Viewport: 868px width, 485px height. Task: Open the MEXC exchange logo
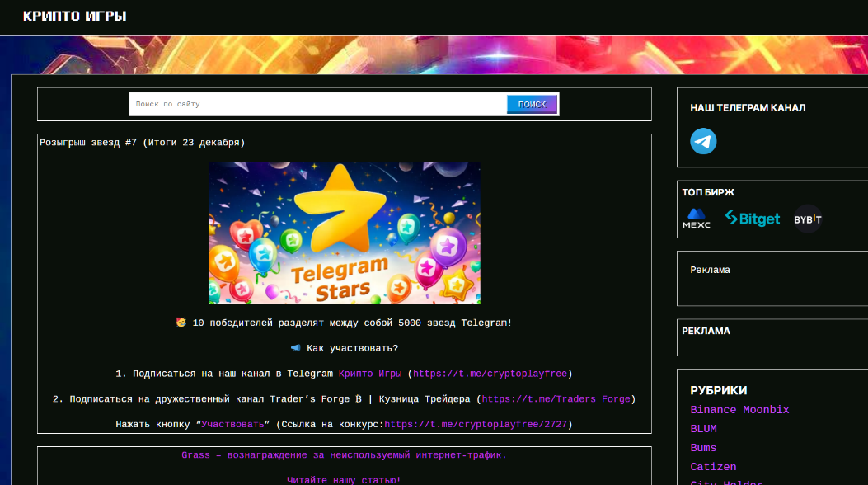pyautogui.click(x=697, y=219)
